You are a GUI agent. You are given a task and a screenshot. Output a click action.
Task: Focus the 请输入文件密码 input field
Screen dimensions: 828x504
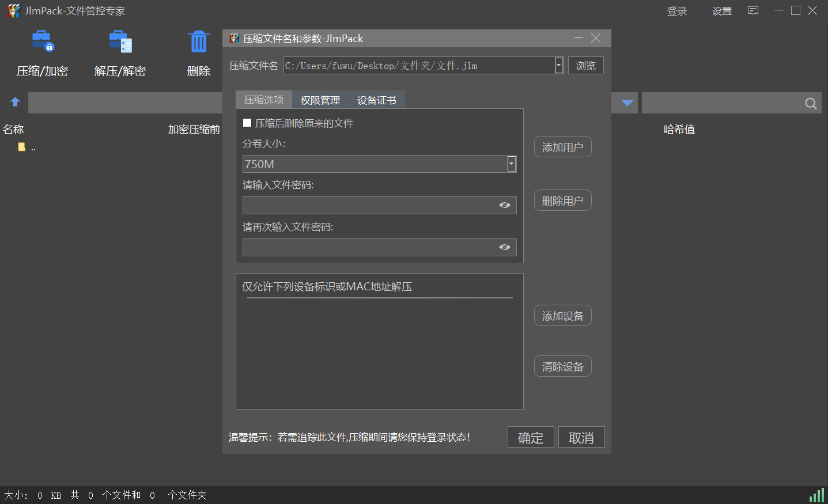(x=380, y=205)
